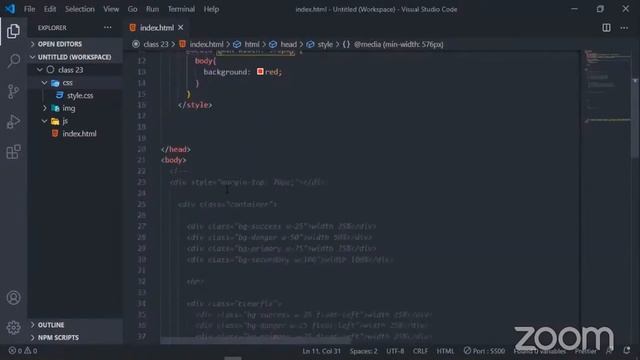Open the Manage gear icon

(x=13, y=327)
